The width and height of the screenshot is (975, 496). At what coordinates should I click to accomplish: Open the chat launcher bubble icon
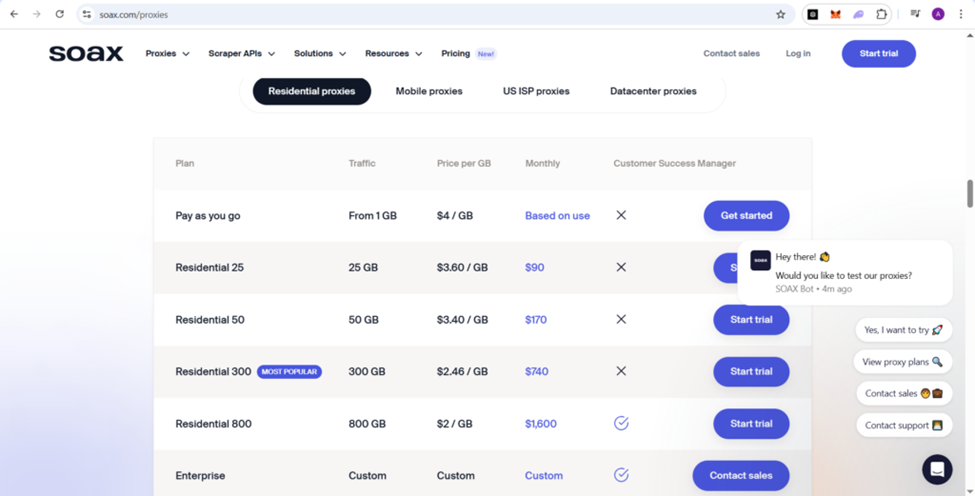(937, 469)
